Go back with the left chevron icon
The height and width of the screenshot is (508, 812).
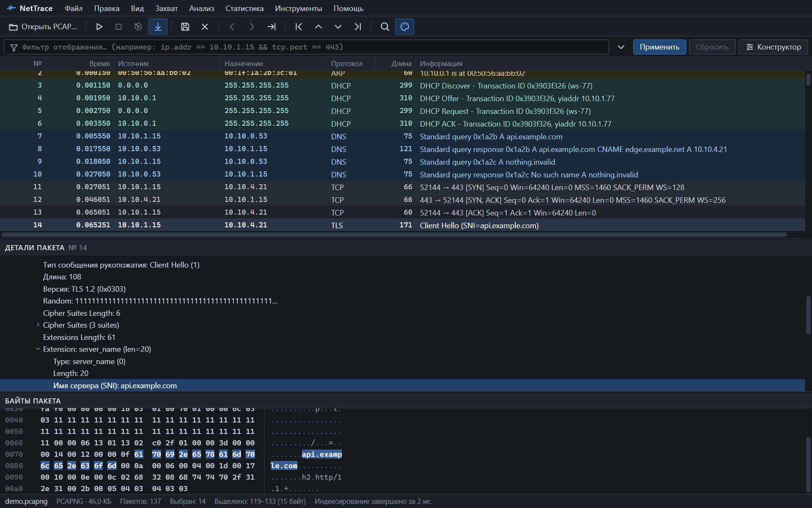[x=232, y=27]
